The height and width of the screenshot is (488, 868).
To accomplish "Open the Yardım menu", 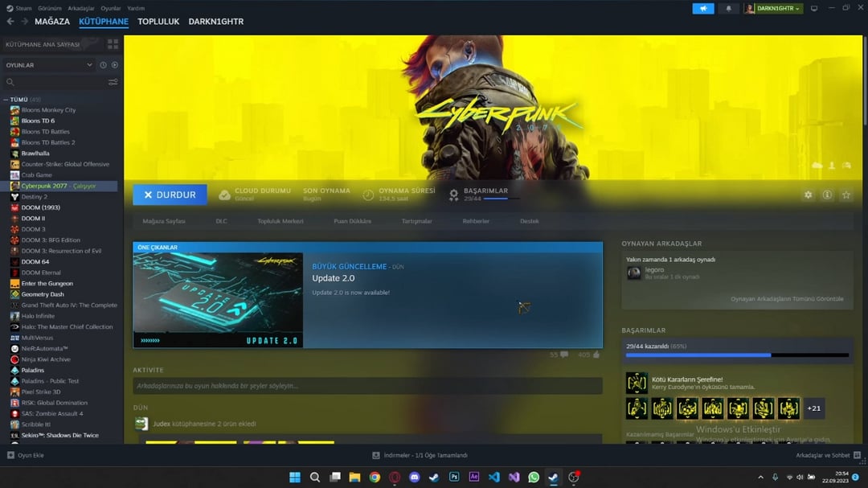I will point(136,8).
